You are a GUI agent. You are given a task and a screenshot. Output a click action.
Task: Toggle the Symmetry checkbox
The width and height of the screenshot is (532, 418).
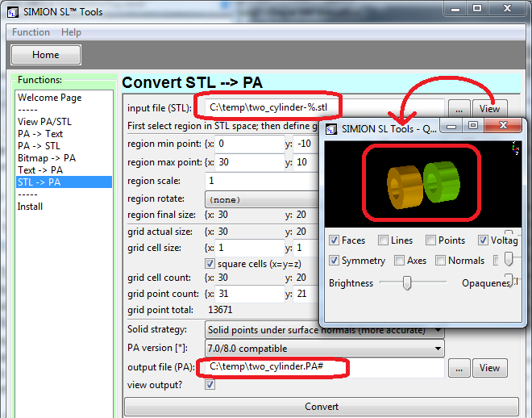334,261
